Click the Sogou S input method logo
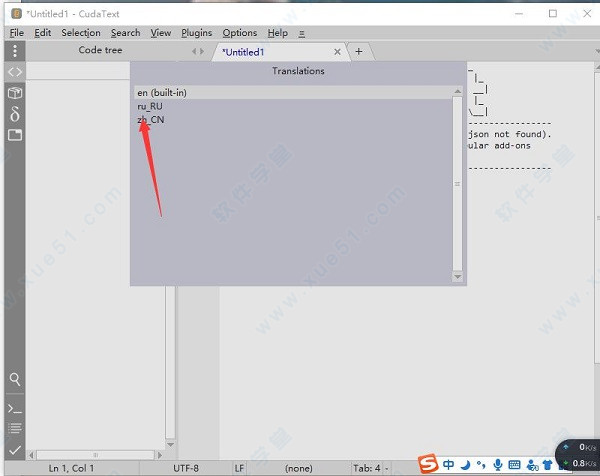 [428, 464]
